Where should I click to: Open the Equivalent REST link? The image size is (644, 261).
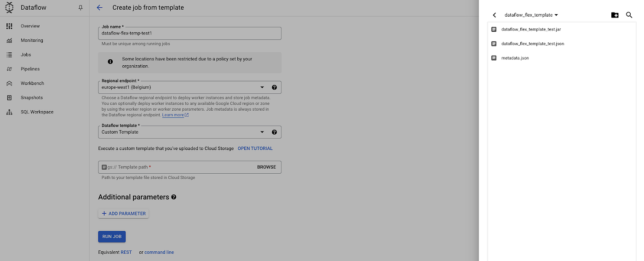point(126,252)
